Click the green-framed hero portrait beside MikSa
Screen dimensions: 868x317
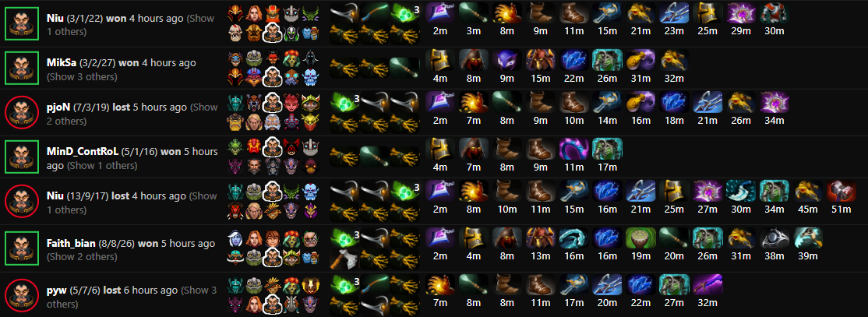[21, 68]
